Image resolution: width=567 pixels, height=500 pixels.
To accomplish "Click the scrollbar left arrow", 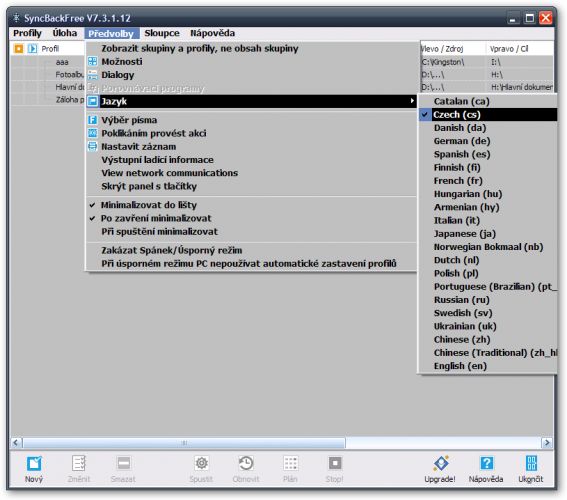I will point(16,443).
